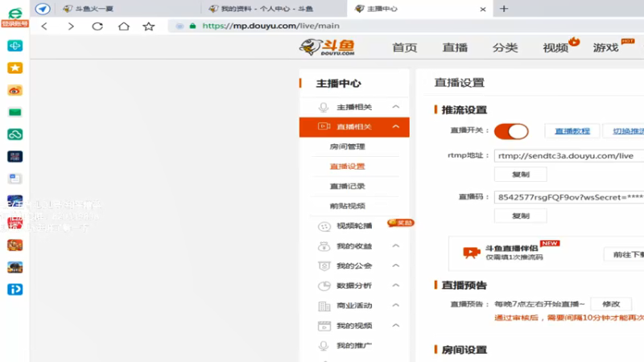Click the 直播码 input field
644x362 pixels.
pos(569,197)
